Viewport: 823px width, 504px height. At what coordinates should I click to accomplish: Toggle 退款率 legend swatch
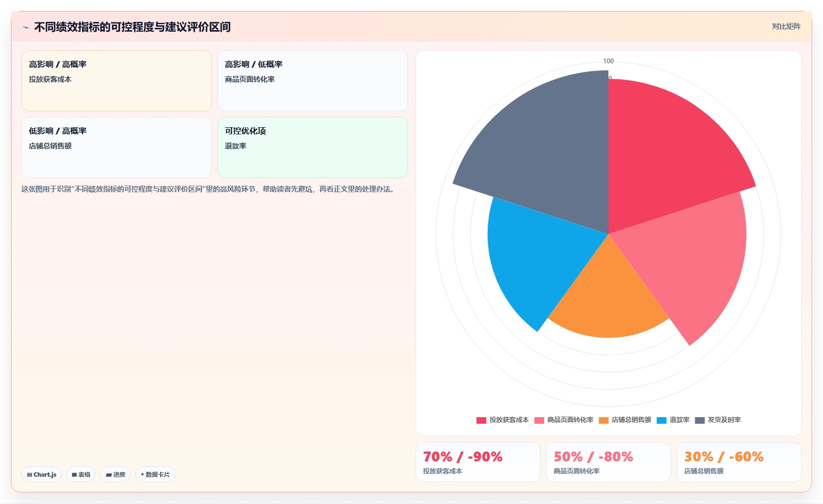click(661, 420)
